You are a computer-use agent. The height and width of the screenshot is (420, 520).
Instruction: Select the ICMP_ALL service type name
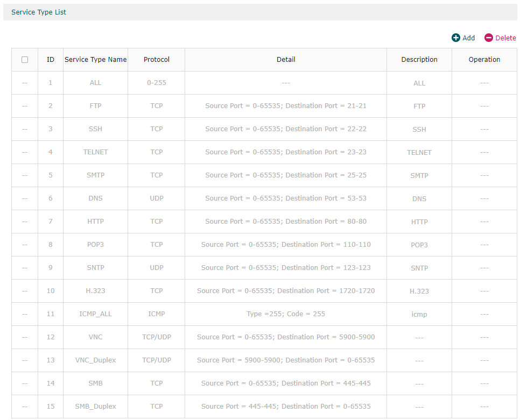95,314
